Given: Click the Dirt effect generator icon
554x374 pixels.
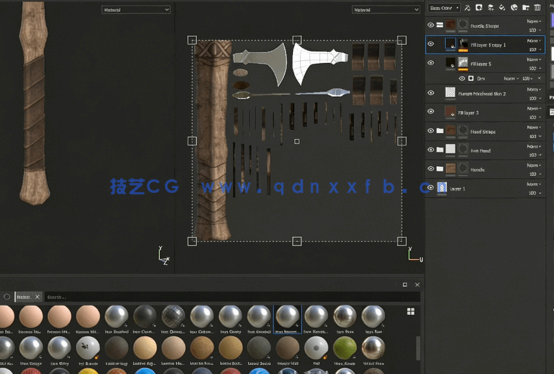Looking at the screenshot, I should pyautogui.click(x=471, y=78).
